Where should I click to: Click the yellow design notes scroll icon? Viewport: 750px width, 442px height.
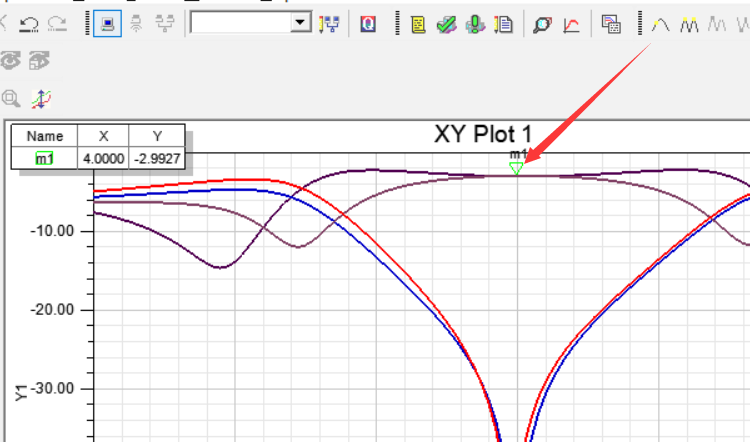point(418,24)
